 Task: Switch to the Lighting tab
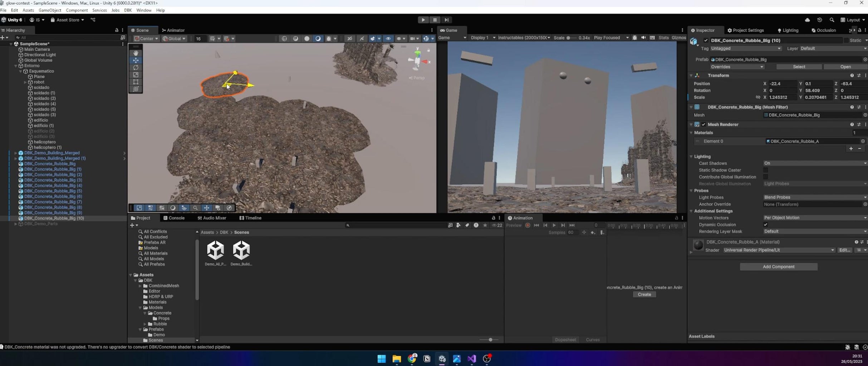[x=788, y=30]
